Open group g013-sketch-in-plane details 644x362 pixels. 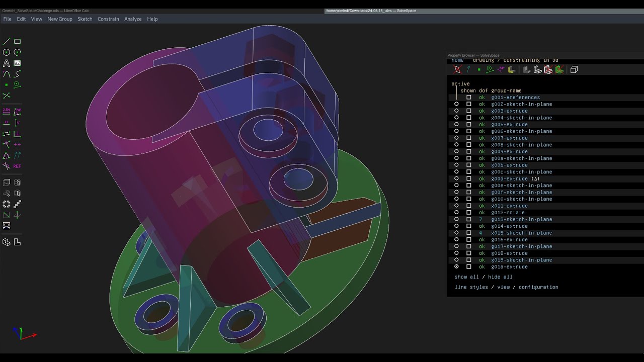coord(522,220)
